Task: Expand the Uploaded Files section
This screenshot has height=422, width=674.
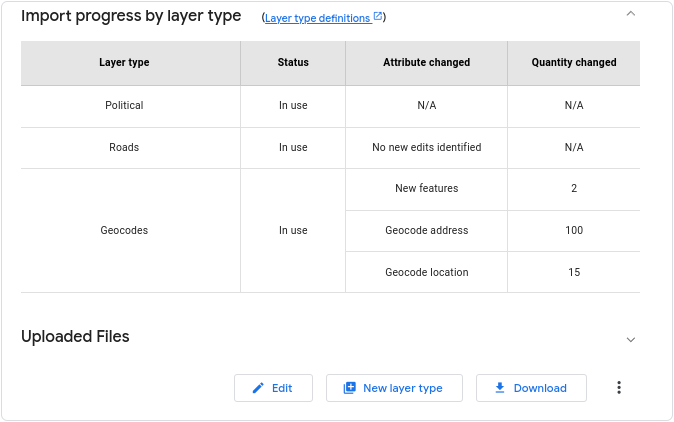Action: (x=630, y=339)
